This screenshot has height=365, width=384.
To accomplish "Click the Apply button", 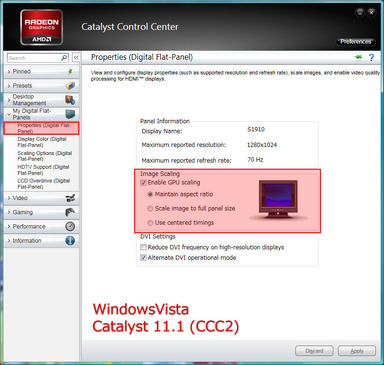I will click(x=357, y=351).
